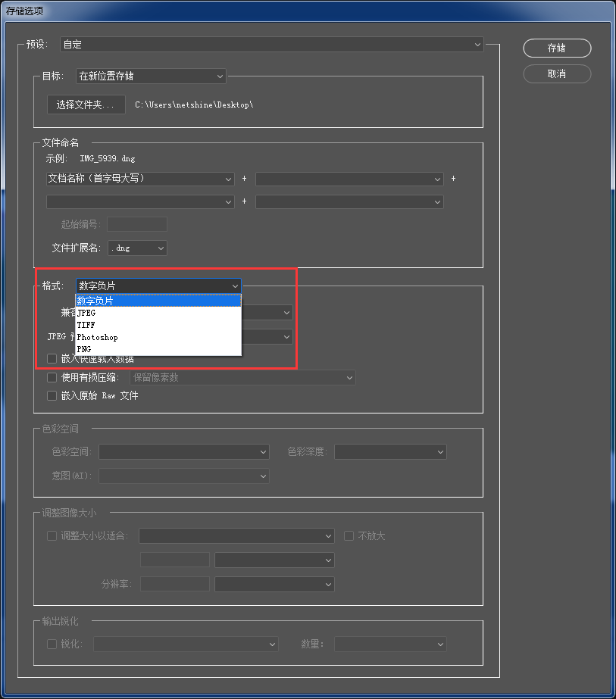Open the second file naming dropdown in the first row
Screen dimensions: 616x699
click(349, 179)
